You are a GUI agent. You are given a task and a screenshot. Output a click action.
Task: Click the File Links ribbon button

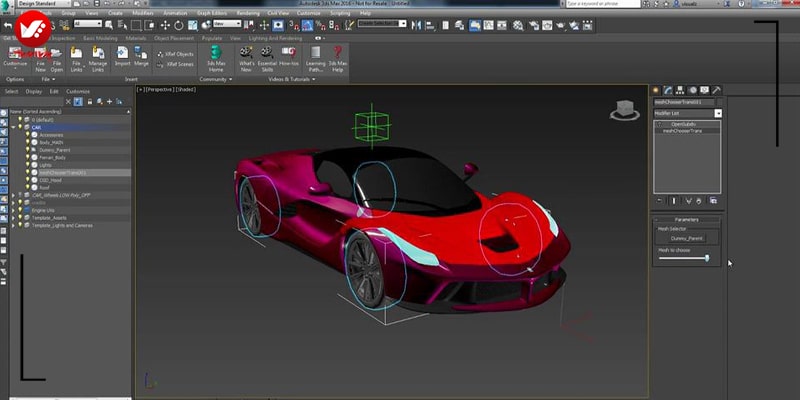point(77,60)
